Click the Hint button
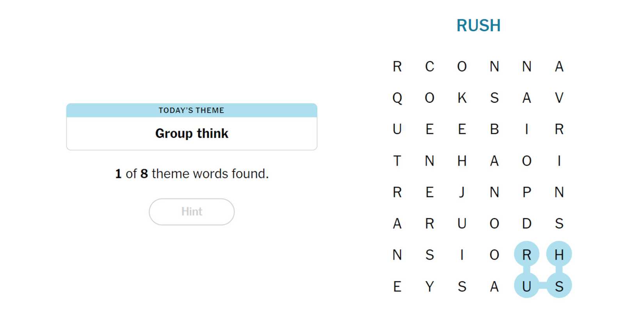 [191, 212]
